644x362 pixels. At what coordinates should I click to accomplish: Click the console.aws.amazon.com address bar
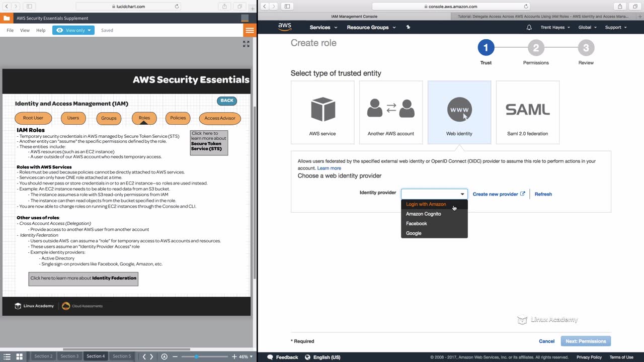451,7
